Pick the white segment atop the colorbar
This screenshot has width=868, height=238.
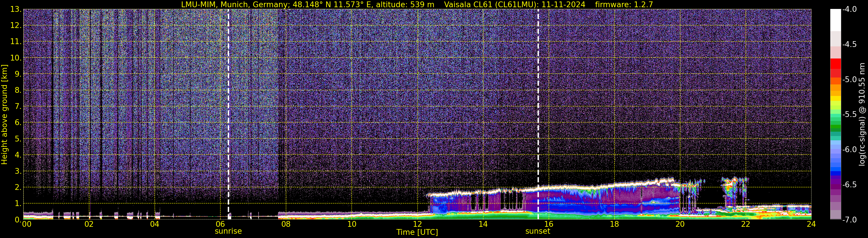tap(835, 20)
